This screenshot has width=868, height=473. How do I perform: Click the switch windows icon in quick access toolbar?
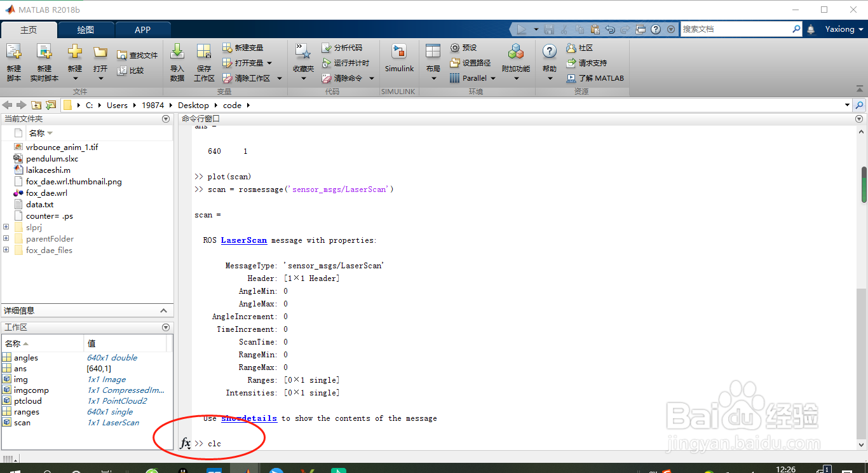(641, 29)
